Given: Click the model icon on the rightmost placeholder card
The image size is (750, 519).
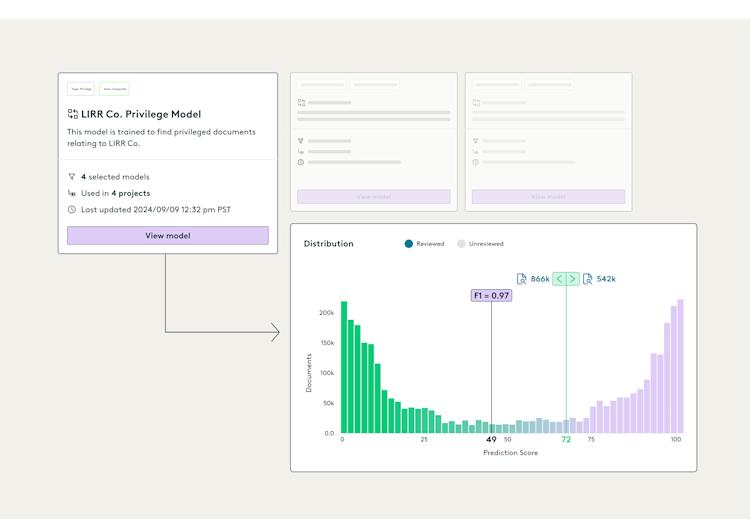Looking at the screenshot, I should [476, 102].
